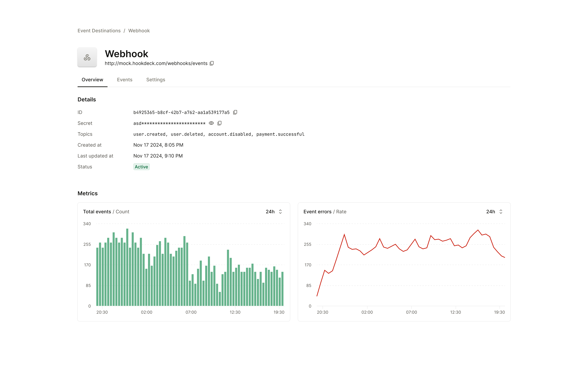
Task: Click the copy icon next to the ID value
Action: pyautogui.click(x=235, y=112)
